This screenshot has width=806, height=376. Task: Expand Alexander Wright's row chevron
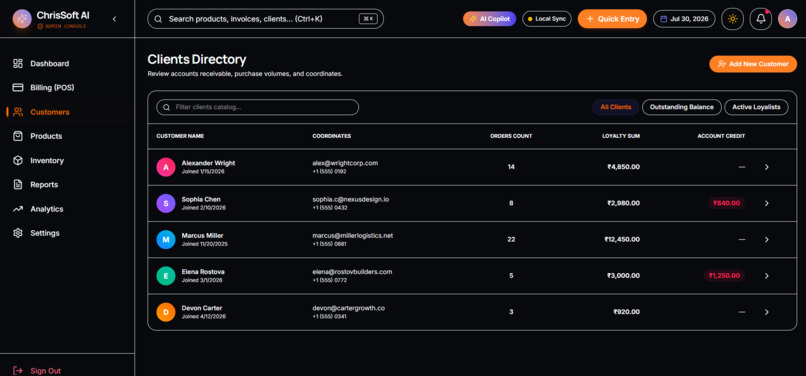click(x=766, y=167)
